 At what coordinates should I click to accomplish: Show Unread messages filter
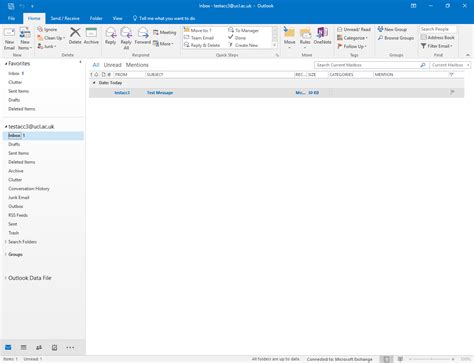pyautogui.click(x=112, y=65)
